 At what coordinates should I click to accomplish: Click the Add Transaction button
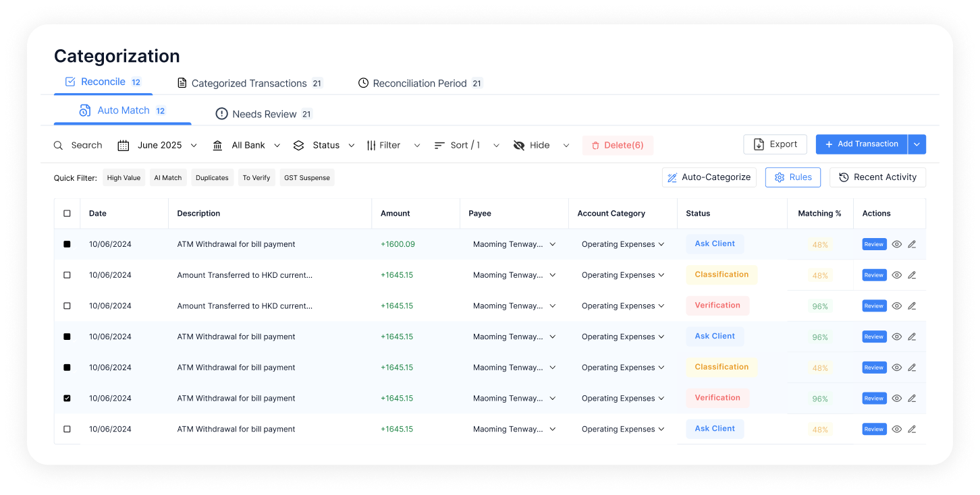click(861, 144)
